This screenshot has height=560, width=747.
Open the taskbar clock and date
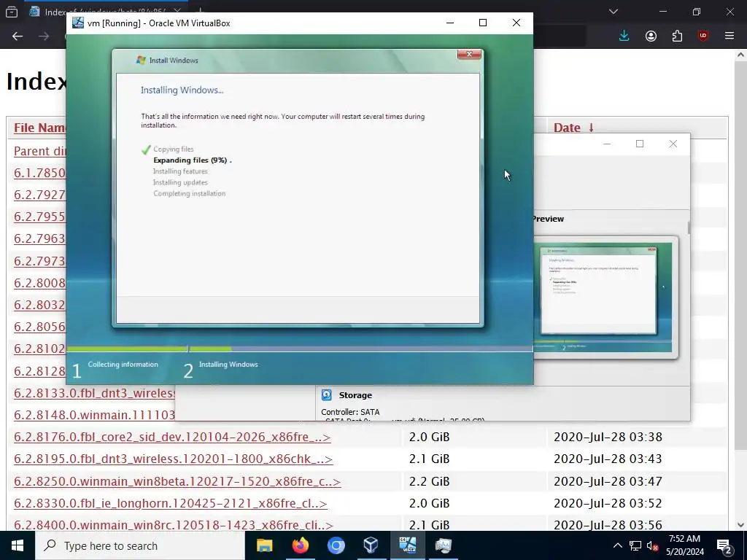pos(684,545)
